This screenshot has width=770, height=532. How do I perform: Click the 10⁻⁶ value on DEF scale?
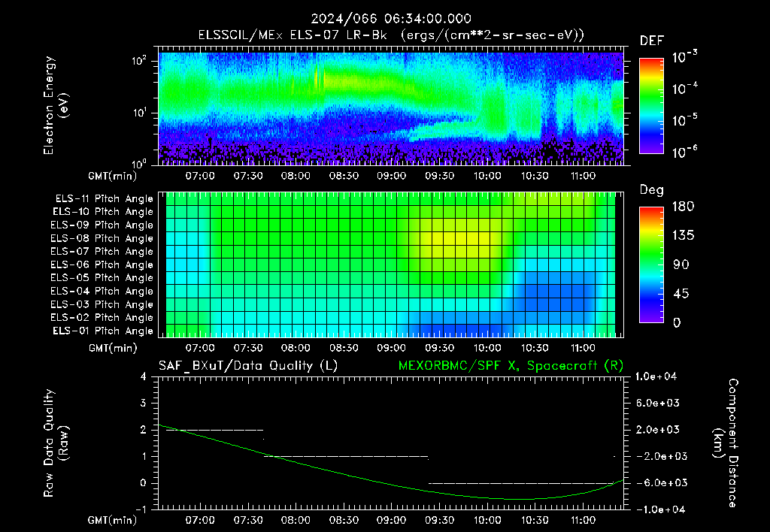684,152
